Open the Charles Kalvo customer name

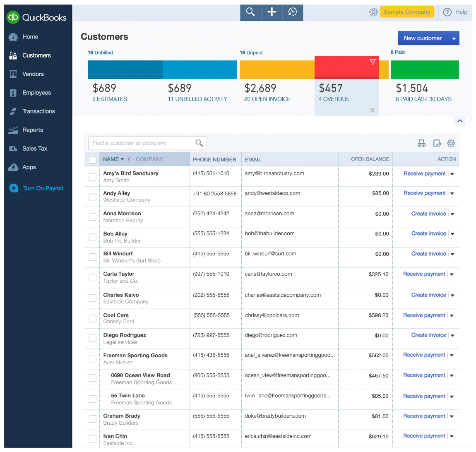(x=121, y=295)
